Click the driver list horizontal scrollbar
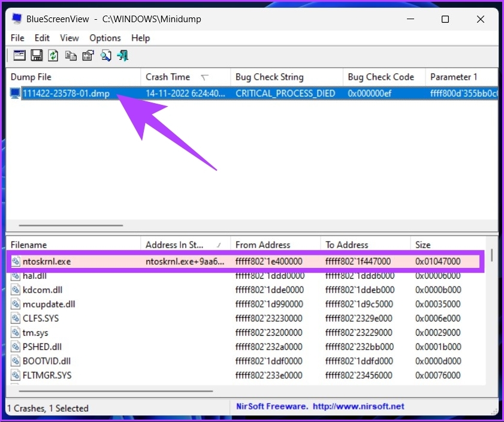 (x=116, y=391)
